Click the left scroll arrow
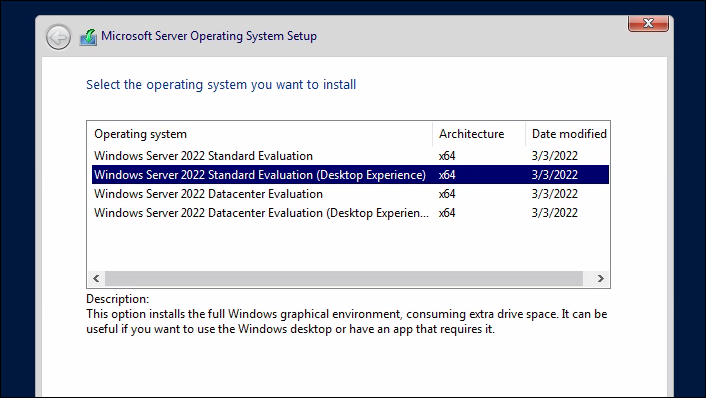706x398 pixels. tap(96, 278)
